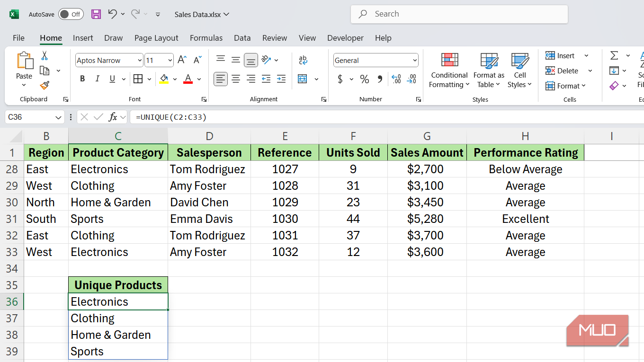This screenshot has height=362, width=644.
Task: Click the Format cells button
Action: [x=566, y=86]
